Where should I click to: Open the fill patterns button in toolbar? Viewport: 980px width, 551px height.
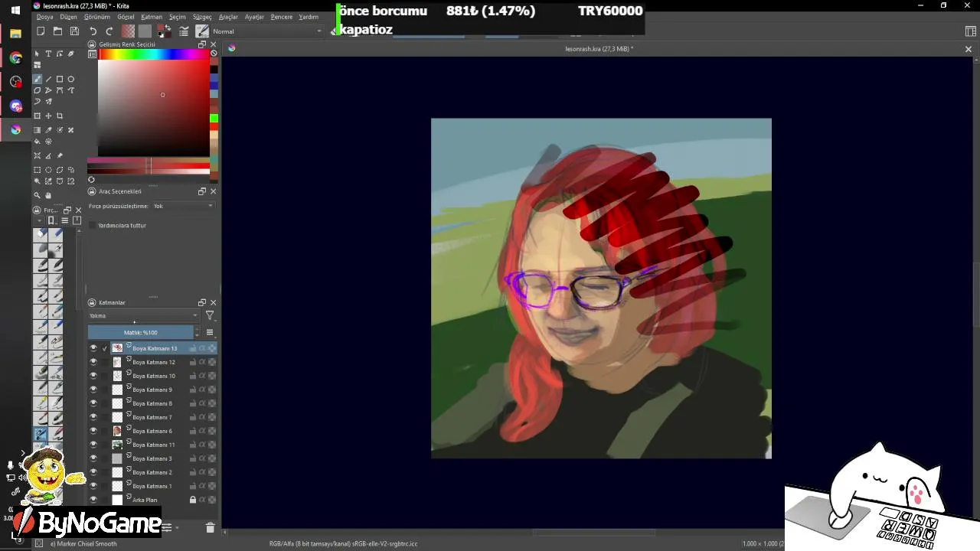coord(145,31)
